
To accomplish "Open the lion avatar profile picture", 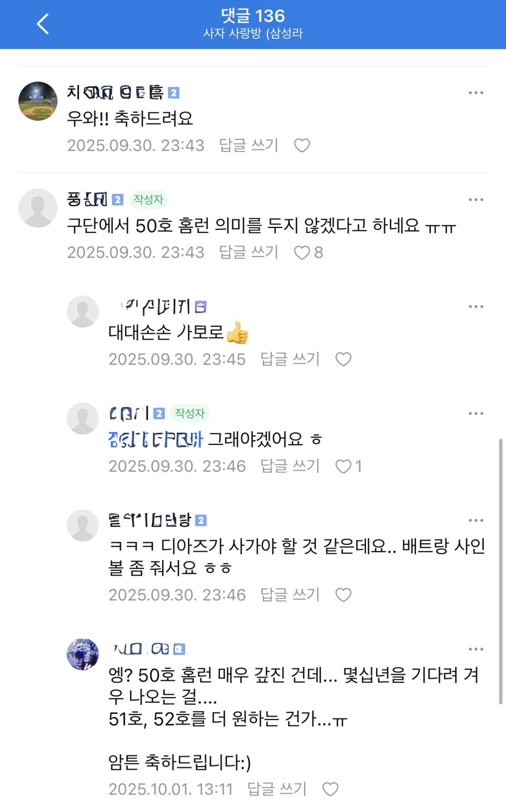I will click(83, 654).
